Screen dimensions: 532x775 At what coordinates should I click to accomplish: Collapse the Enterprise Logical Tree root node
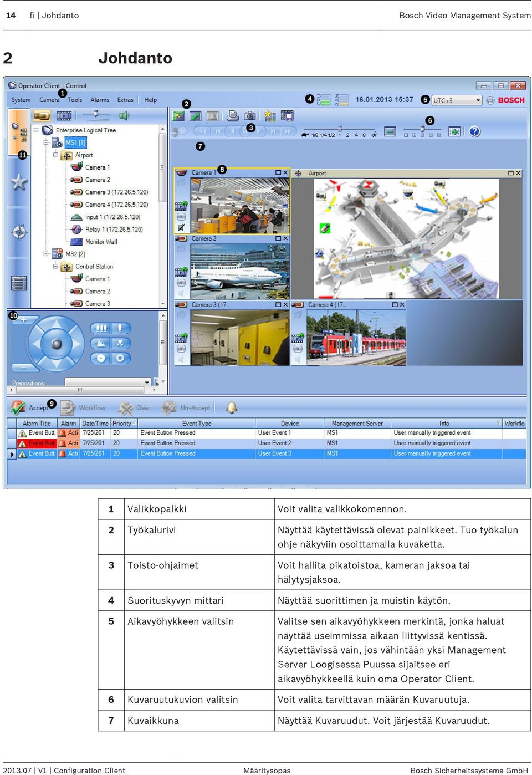(36, 130)
